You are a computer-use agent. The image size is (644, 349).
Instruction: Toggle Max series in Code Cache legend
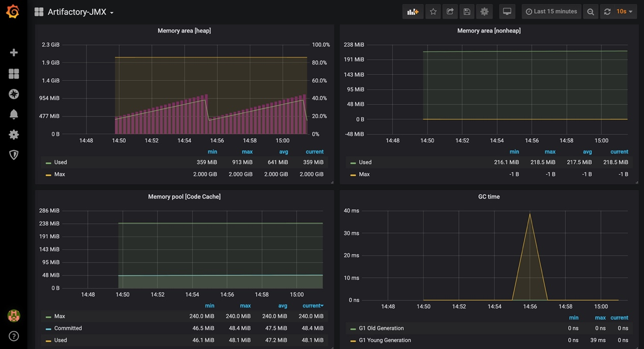coord(59,316)
